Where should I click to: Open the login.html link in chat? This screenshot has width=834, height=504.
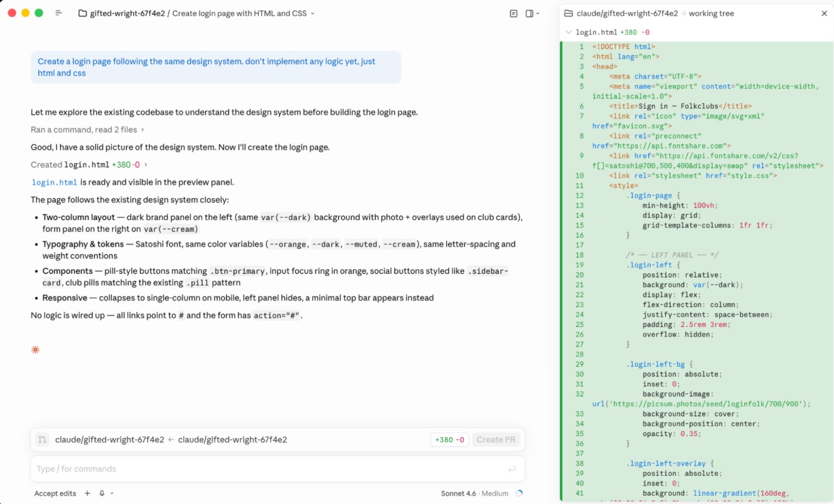click(54, 182)
